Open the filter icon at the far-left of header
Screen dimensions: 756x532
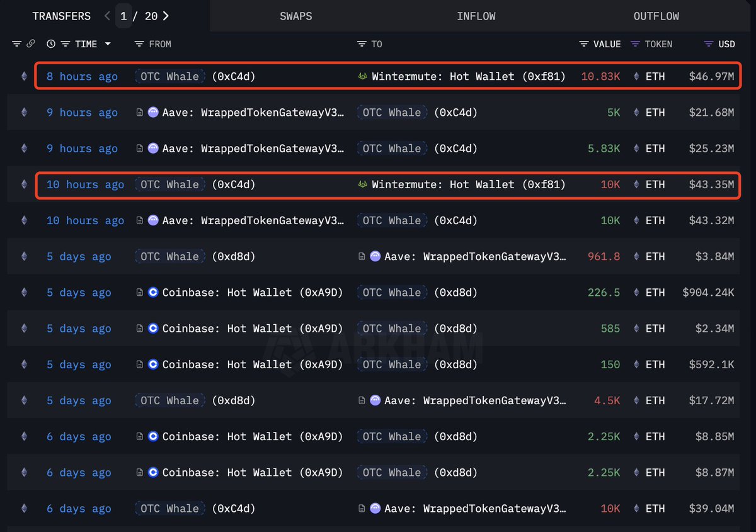[x=16, y=44]
